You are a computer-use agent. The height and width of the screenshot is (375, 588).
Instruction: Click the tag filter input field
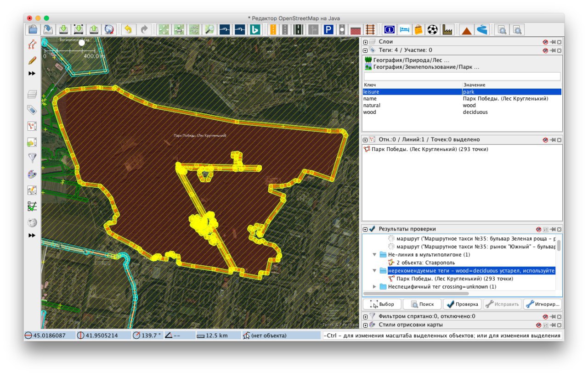pos(462,76)
